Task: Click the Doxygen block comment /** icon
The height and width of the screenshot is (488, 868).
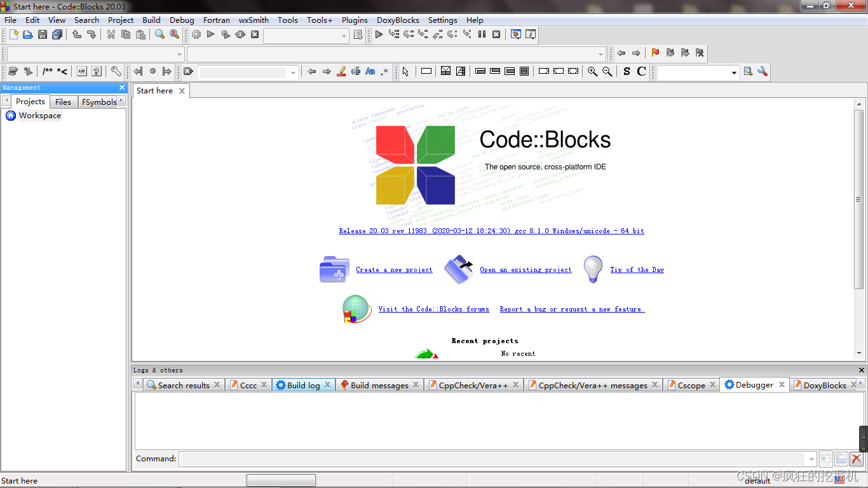Action: click(48, 71)
